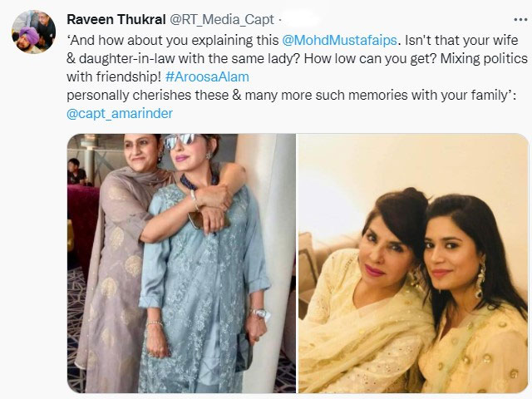The image size is (532, 399).
Task: Open the three-dot more options menu
Action: coord(520,20)
